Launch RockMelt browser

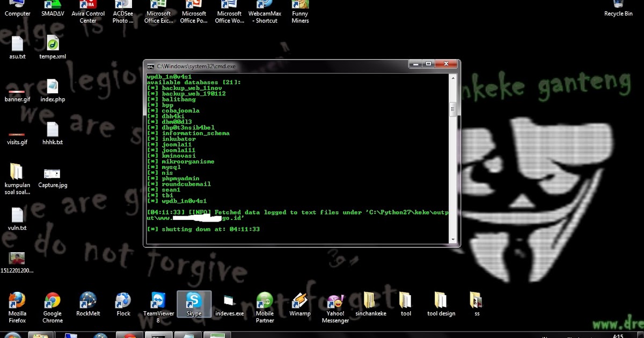point(87,300)
